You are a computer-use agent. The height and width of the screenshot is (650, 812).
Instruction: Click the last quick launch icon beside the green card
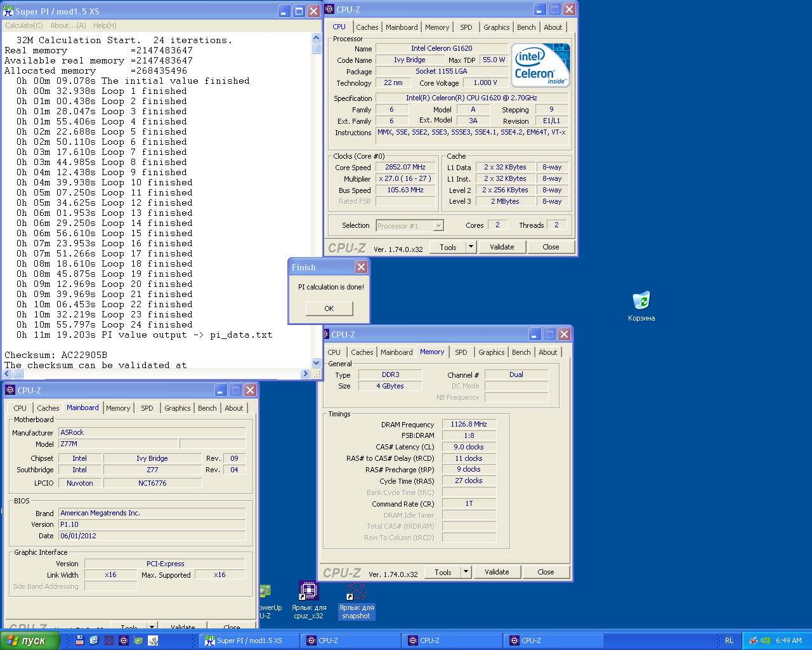[x=153, y=640]
